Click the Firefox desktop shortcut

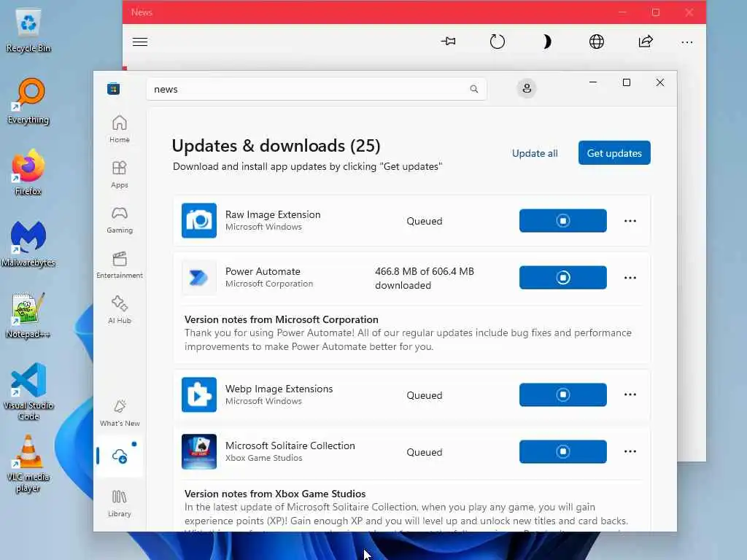coord(28,172)
